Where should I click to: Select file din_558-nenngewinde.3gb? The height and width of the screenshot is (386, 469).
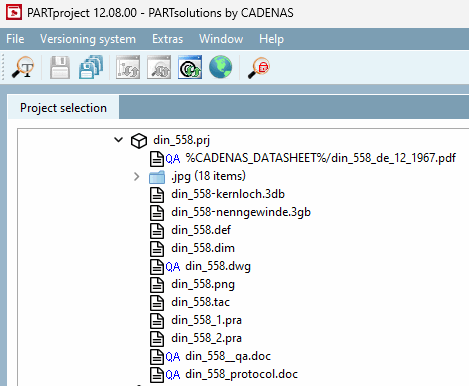tap(241, 212)
